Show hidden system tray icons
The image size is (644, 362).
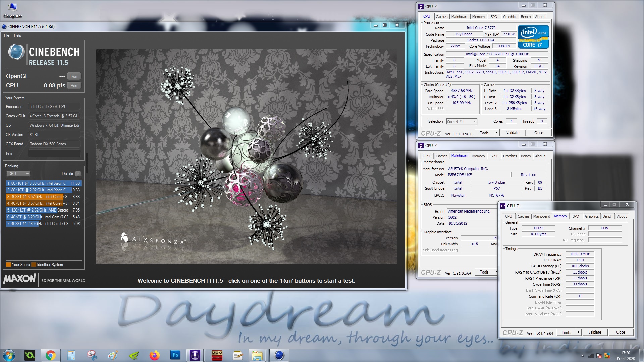[x=583, y=356]
